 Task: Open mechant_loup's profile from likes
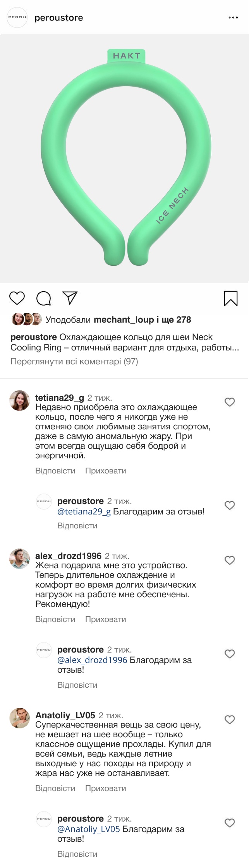(124, 320)
